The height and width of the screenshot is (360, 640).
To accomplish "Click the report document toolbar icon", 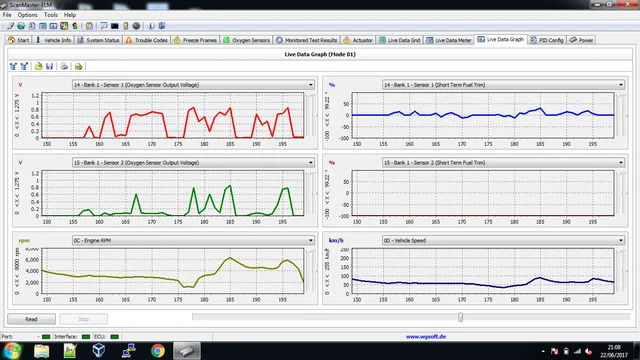I will (32, 26).
